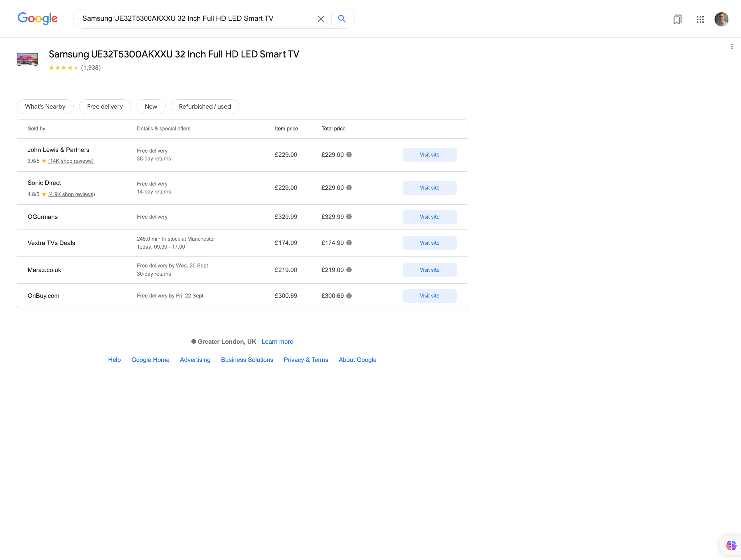
Task: Click 'Learn more' location settings link
Action: pyautogui.click(x=277, y=342)
